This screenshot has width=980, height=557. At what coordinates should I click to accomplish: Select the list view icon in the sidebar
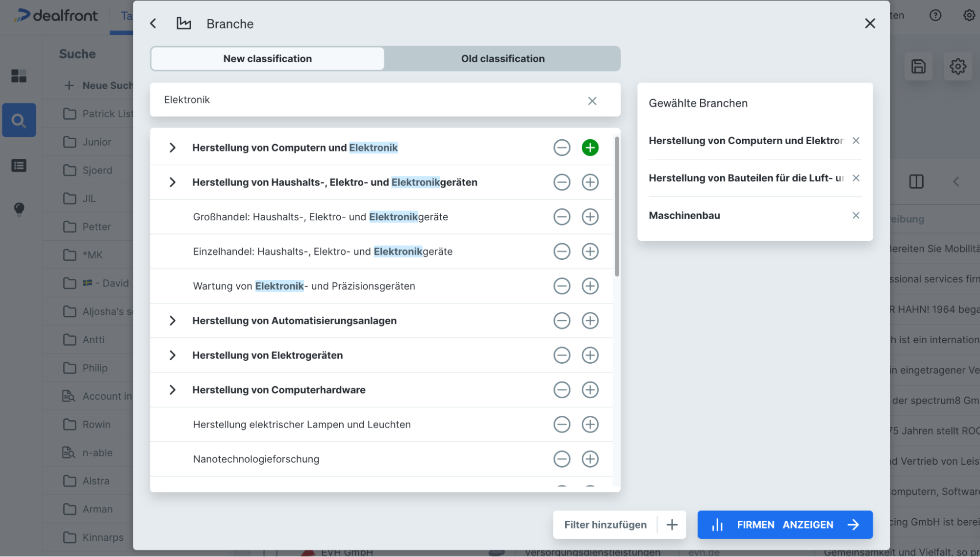click(x=19, y=166)
